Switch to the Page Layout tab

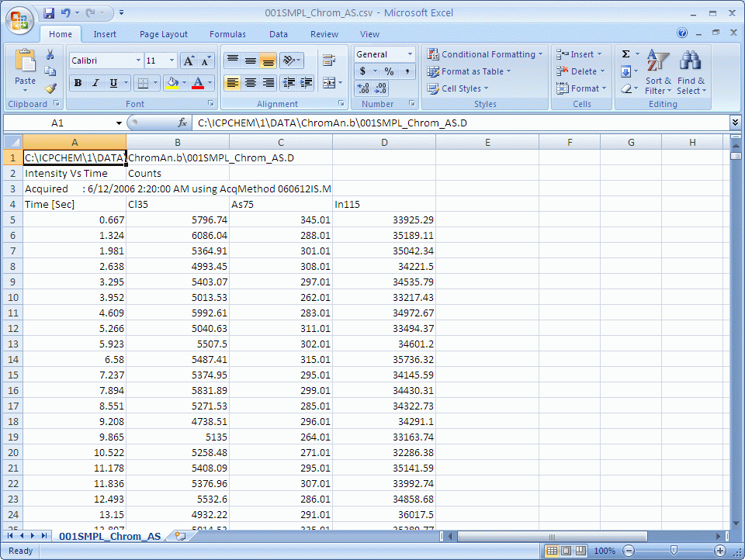point(164,34)
